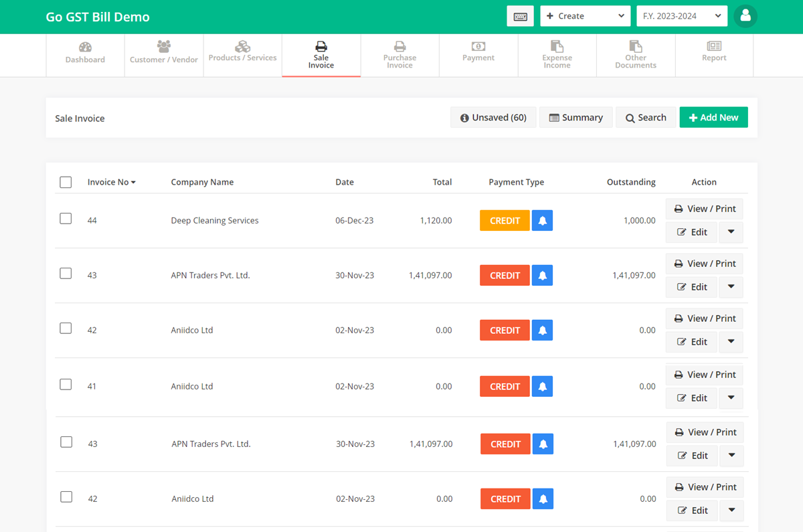Open the Payment module icon
This screenshot has height=532, width=803.
pos(478,47)
